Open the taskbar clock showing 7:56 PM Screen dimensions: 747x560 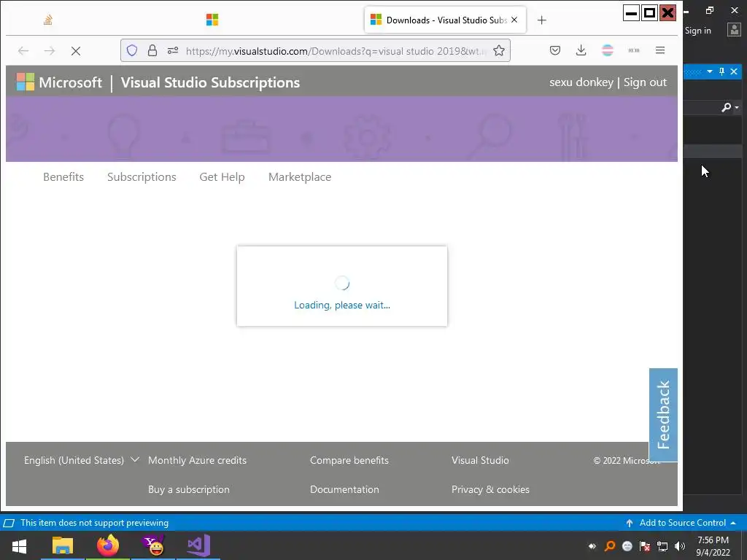click(x=713, y=546)
